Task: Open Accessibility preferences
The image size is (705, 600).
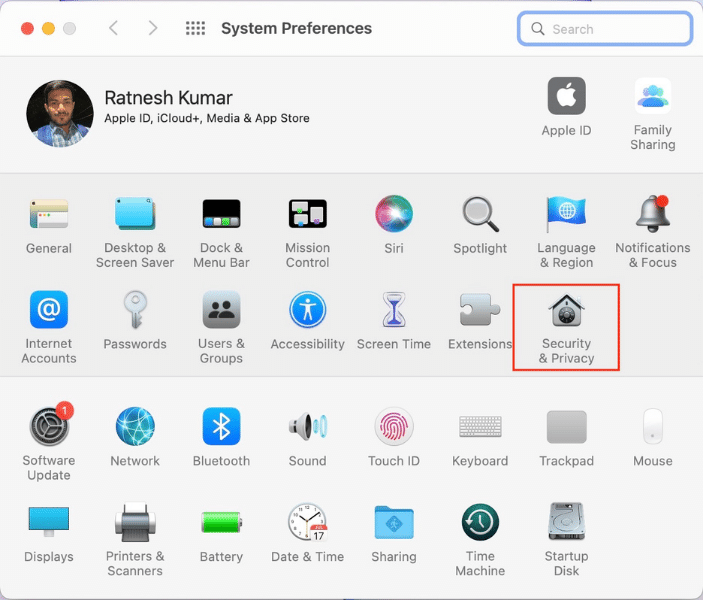Action: pyautogui.click(x=308, y=309)
